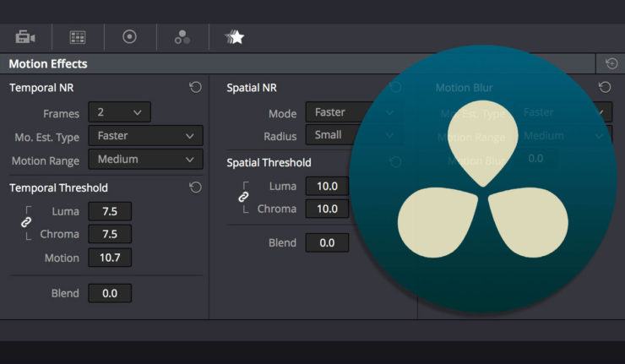
Task: Select the Motion Effects star icon
Action: pos(235,37)
